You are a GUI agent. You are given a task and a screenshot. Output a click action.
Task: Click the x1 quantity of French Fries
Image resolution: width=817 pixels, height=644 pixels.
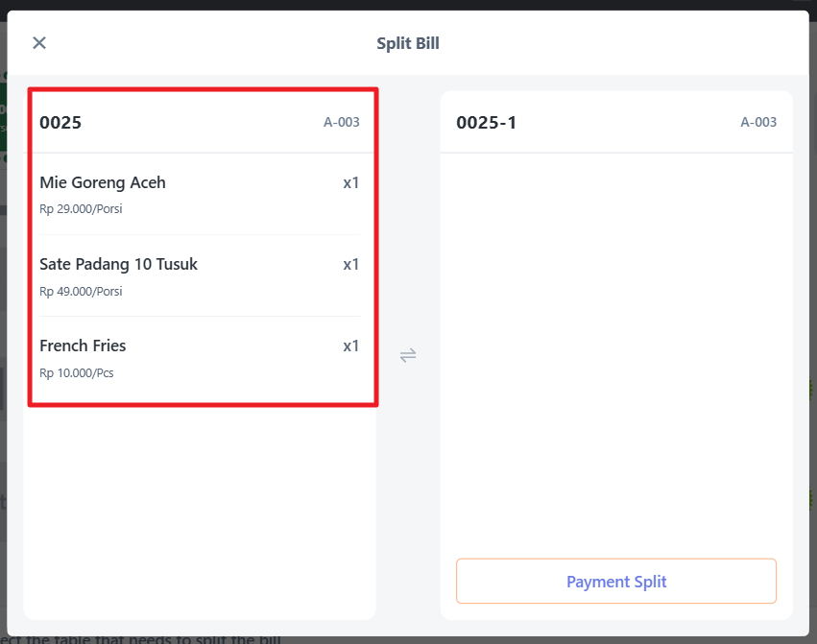[350, 346]
